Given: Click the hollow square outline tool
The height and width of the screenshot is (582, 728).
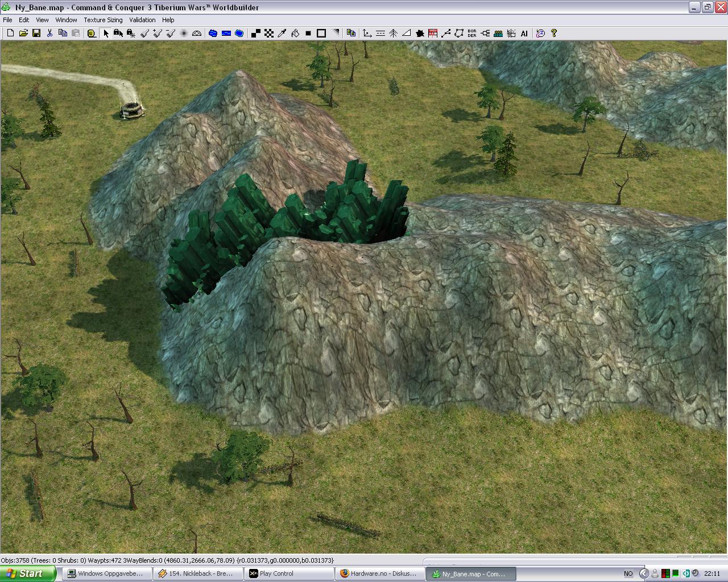Looking at the screenshot, I should tap(321, 33).
